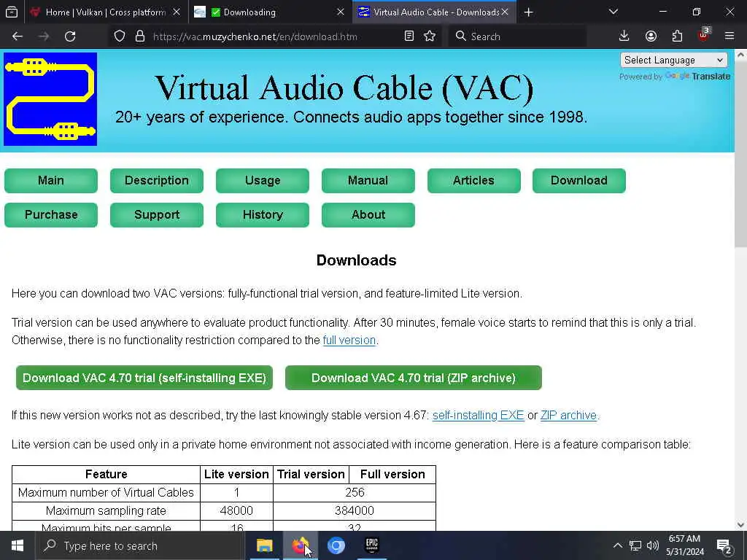Image resolution: width=747 pixels, height=560 pixels.
Task: Click the Firefox Search box
Action: tap(517, 36)
